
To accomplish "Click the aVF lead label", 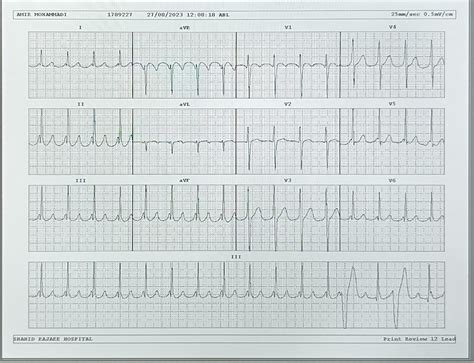I will [x=184, y=180].
